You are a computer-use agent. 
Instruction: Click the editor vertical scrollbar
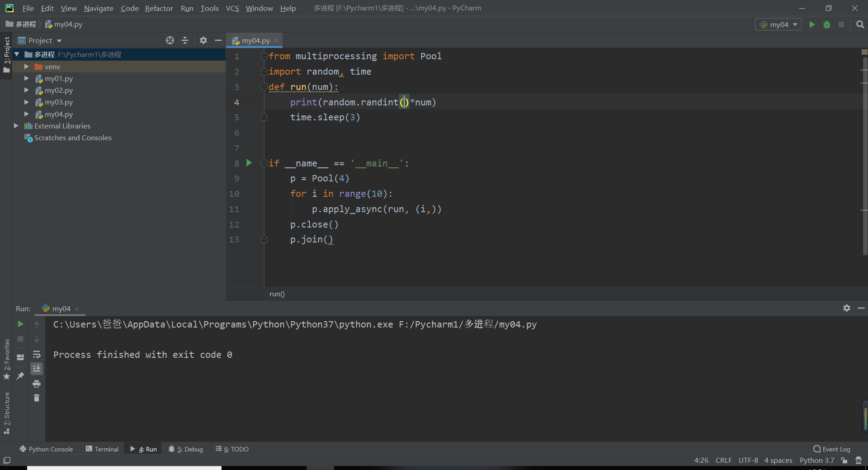pyautogui.click(x=864, y=156)
